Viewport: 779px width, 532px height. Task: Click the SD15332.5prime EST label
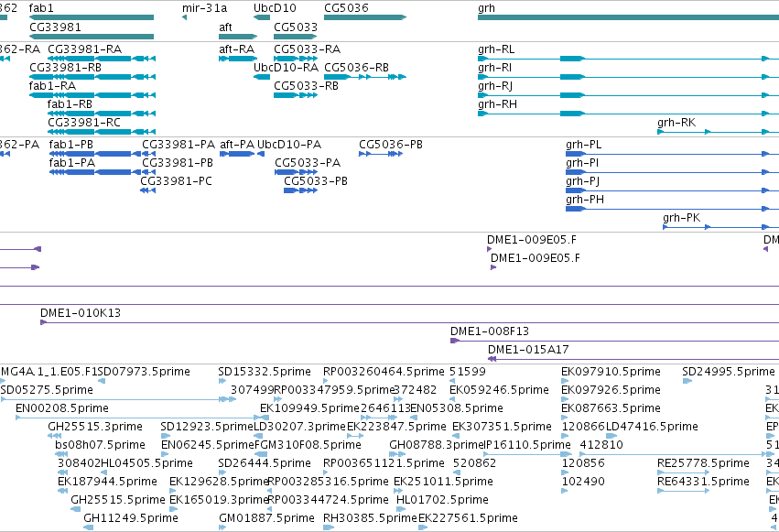tap(265, 372)
